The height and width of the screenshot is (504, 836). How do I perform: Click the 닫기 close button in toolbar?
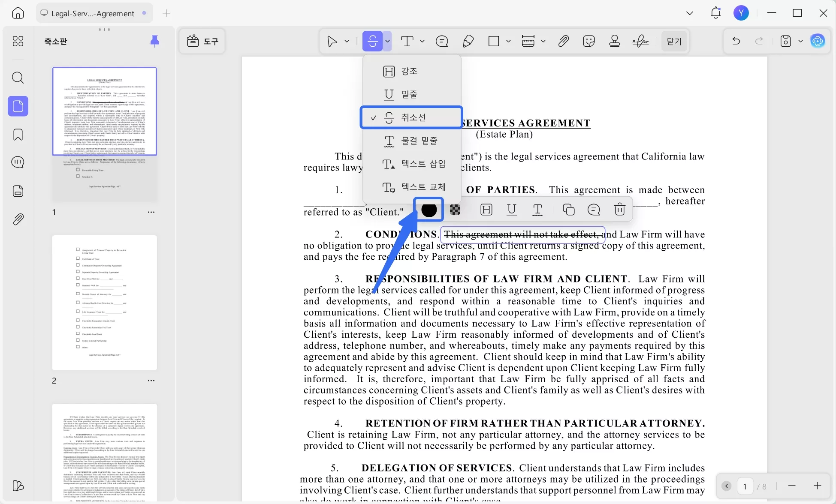pos(674,41)
